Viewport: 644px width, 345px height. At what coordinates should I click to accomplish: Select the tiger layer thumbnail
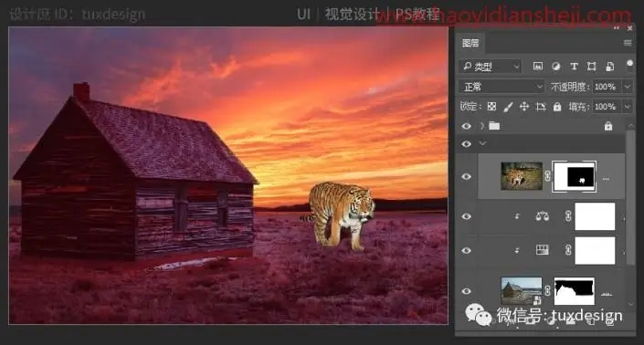[x=522, y=176]
